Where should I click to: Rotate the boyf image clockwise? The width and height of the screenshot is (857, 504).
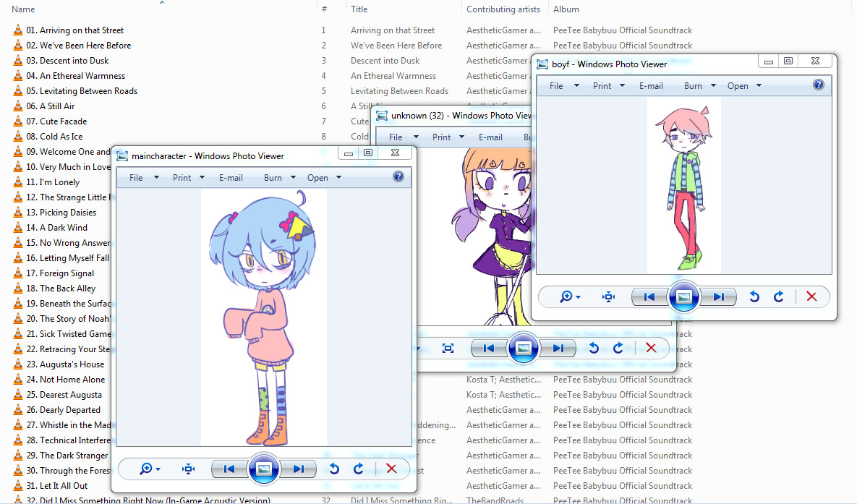coord(780,296)
